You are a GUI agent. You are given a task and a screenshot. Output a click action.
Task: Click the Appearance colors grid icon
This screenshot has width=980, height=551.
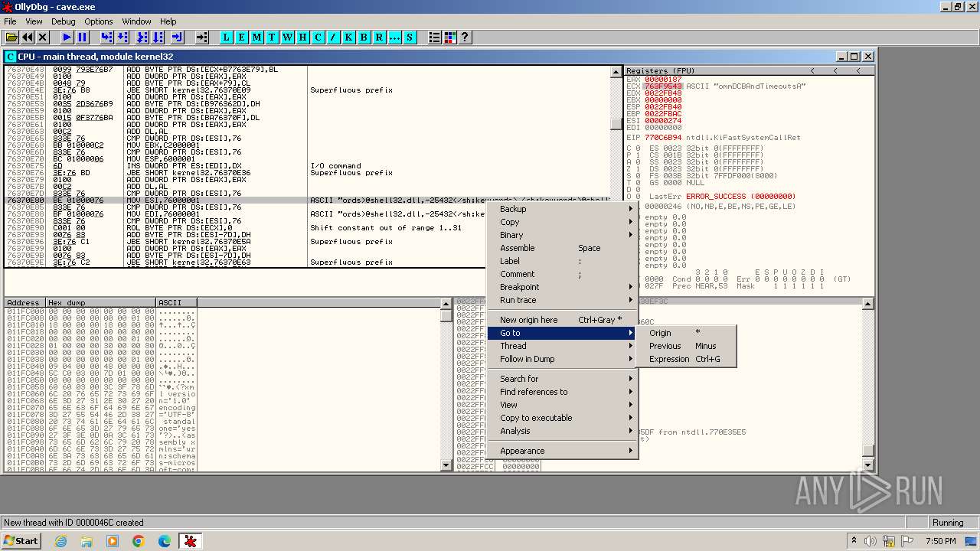(450, 37)
